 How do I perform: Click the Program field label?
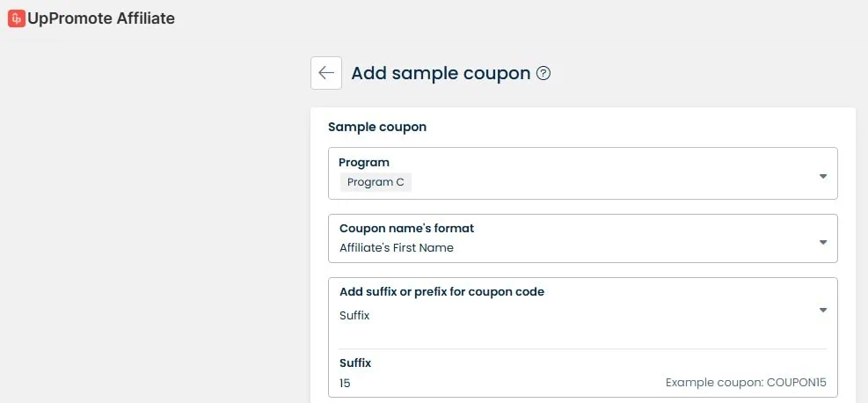364,162
